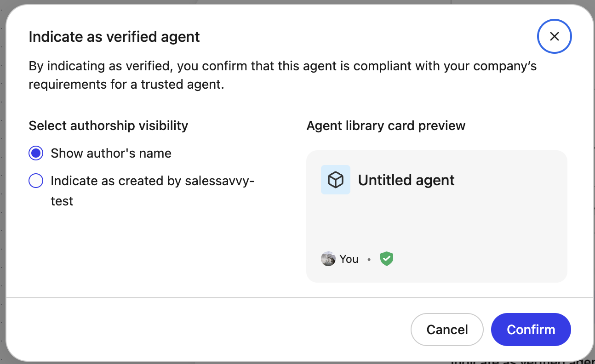Choose the "Indicate as created by salessavvy-test" radio button
The image size is (595, 364).
coord(36,181)
